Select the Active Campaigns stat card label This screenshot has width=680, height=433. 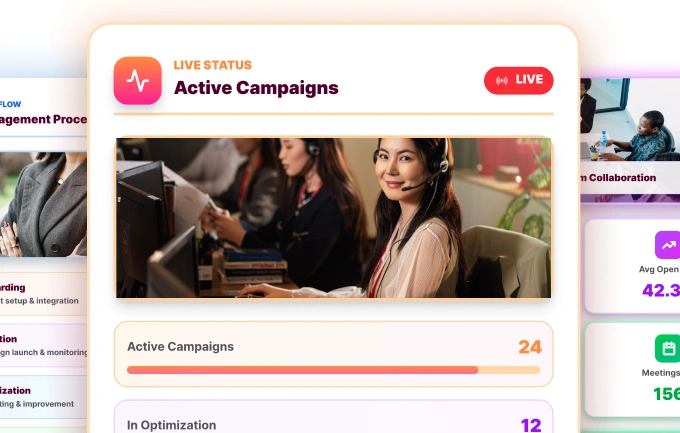pos(180,347)
